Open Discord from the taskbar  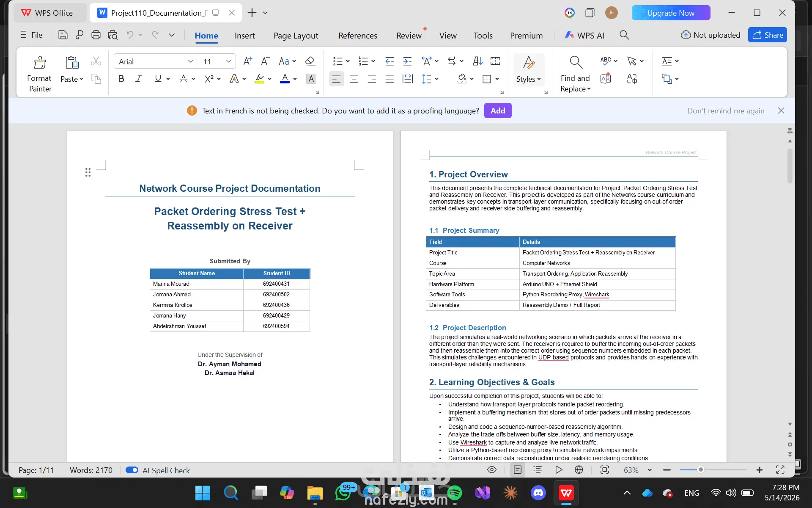point(538,493)
